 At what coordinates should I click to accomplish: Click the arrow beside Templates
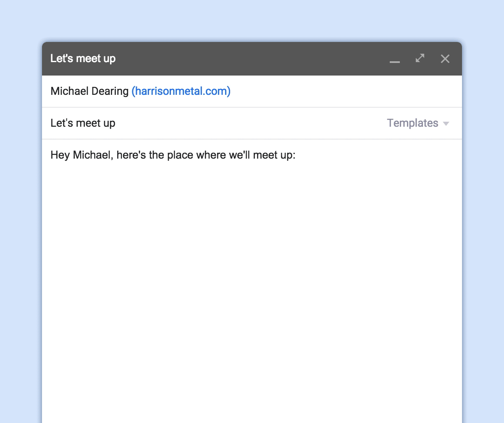pos(446,124)
